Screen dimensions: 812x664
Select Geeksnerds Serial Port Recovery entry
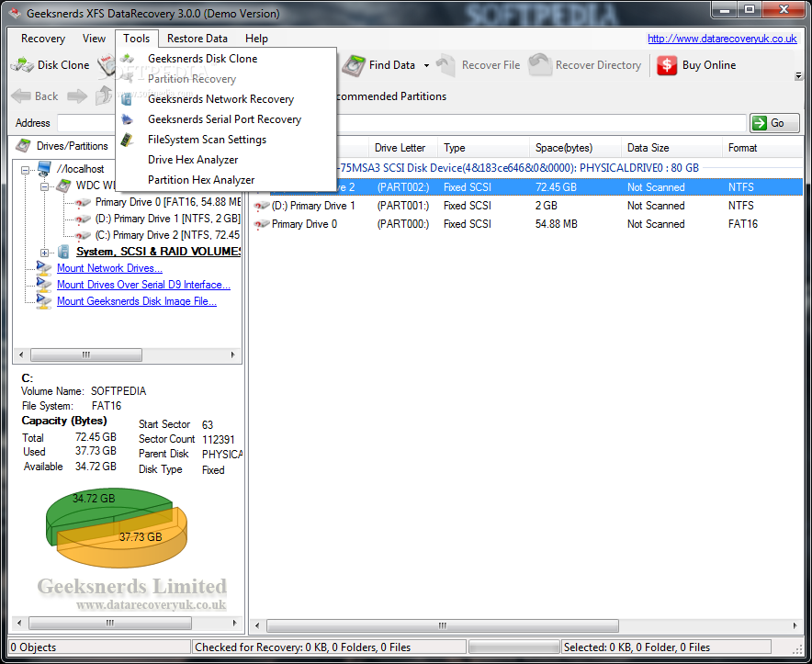[226, 119]
